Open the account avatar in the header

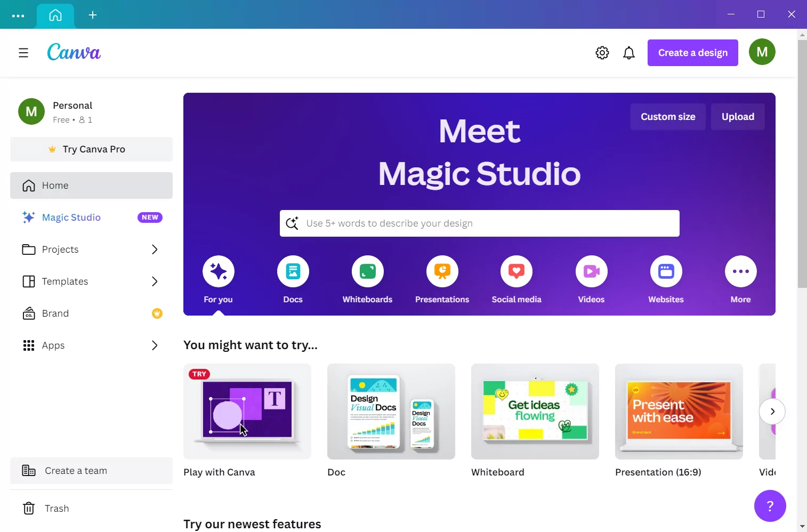tap(762, 52)
